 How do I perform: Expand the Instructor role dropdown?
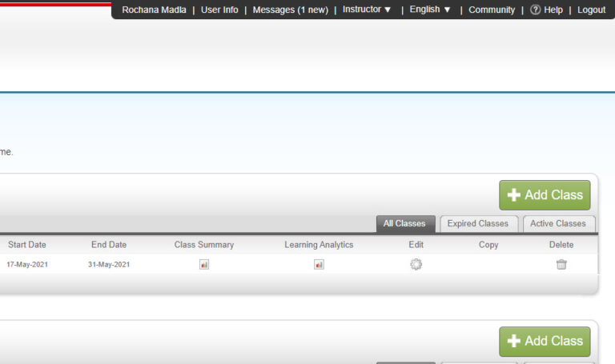[367, 10]
